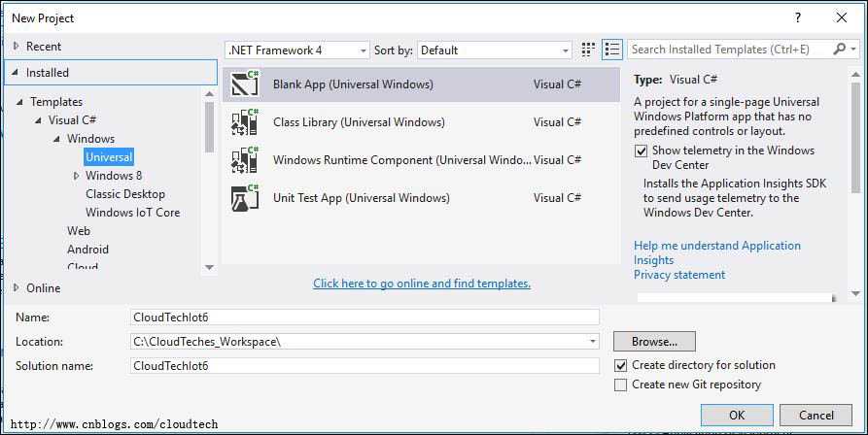Image resolution: width=868 pixels, height=435 pixels.
Task: Open the Sort by dropdown
Action: (495, 50)
